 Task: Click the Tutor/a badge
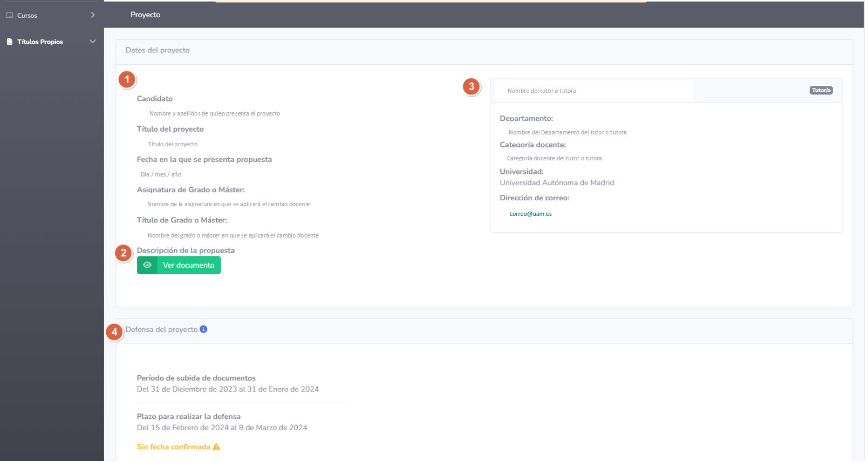click(821, 90)
